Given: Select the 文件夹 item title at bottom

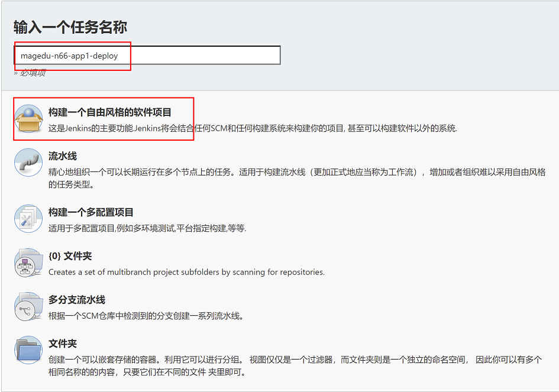Looking at the screenshot, I should click(63, 344).
